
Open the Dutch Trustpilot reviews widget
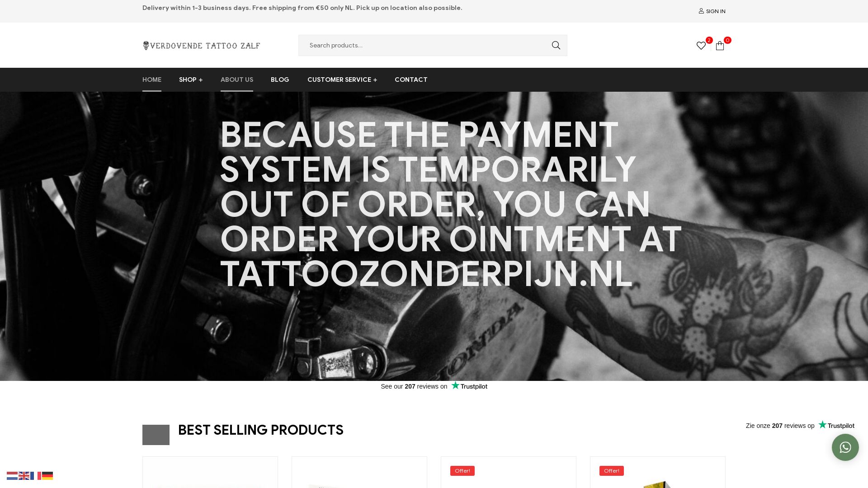tap(800, 426)
